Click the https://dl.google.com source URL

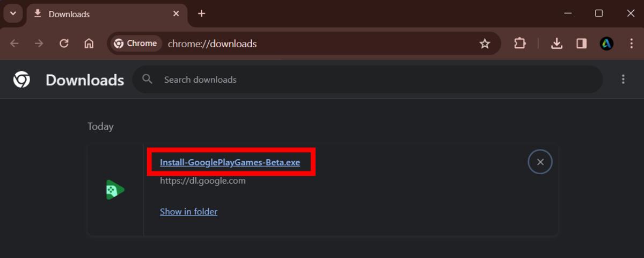203,181
